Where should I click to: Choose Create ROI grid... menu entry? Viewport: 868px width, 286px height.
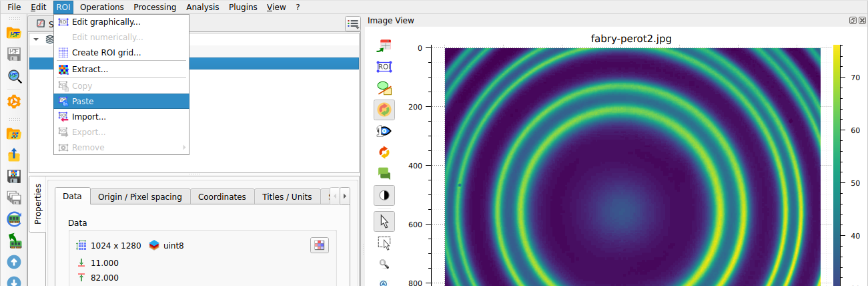coord(121,53)
